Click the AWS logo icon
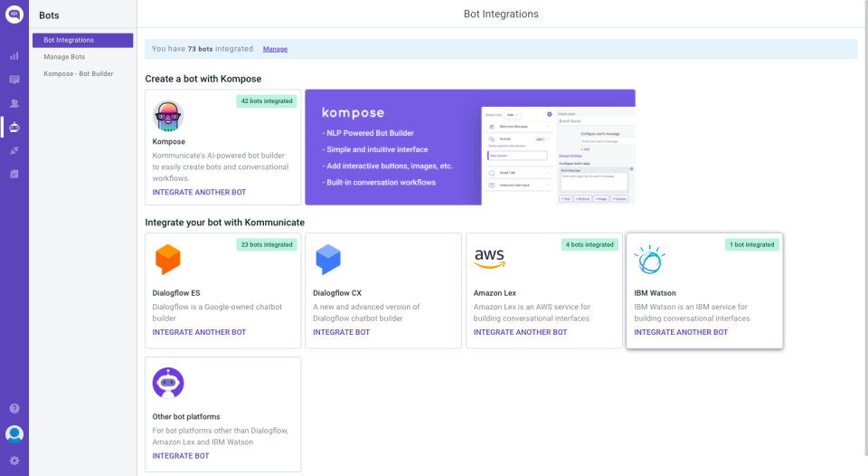Viewport: 868px width, 476px height. tap(489, 259)
